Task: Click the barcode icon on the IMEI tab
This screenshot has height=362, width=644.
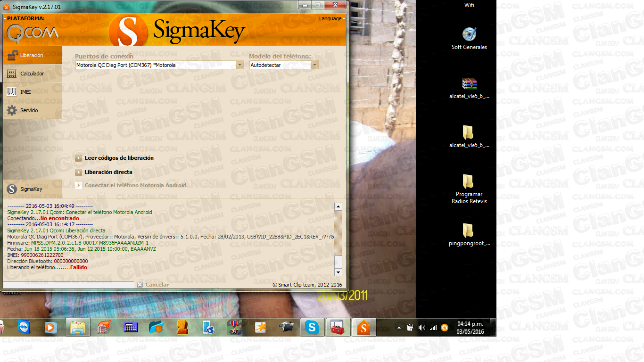Action: (12, 92)
